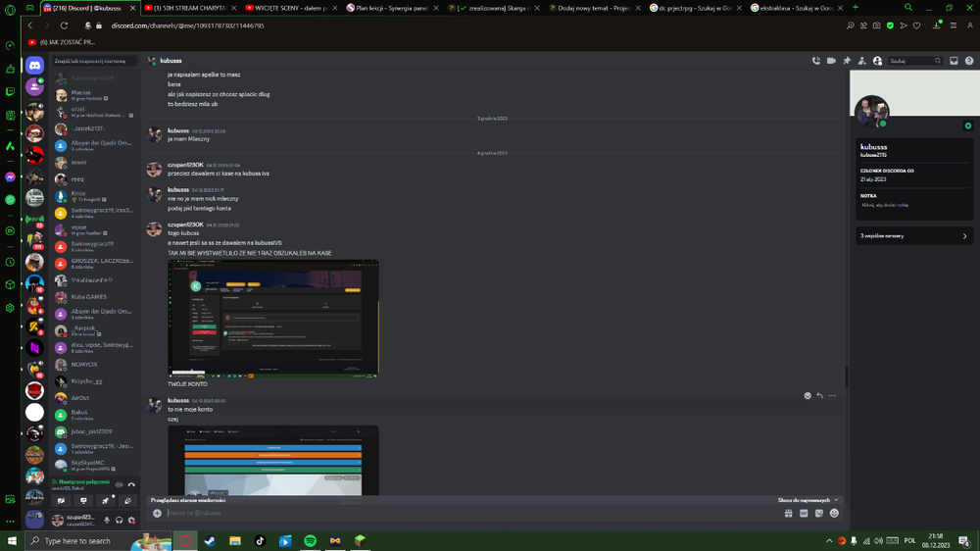Image resolution: width=980 pixels, height=551 pixels.
Task: Open attachment plus button in message box
Action: [157, 513]
